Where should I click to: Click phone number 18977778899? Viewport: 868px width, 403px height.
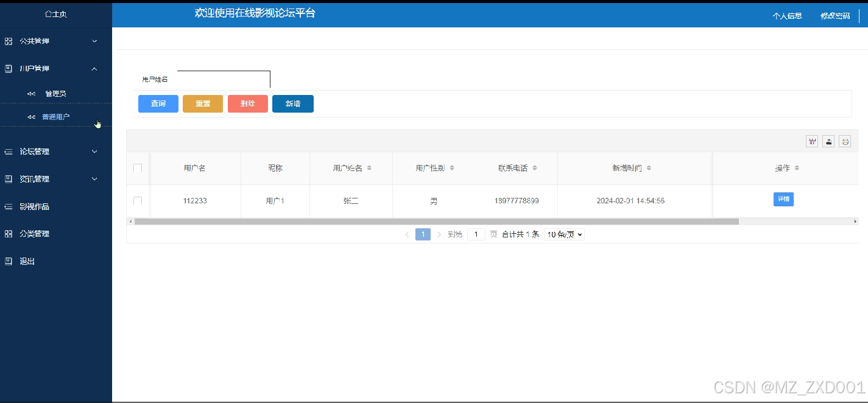pos(517,201)
